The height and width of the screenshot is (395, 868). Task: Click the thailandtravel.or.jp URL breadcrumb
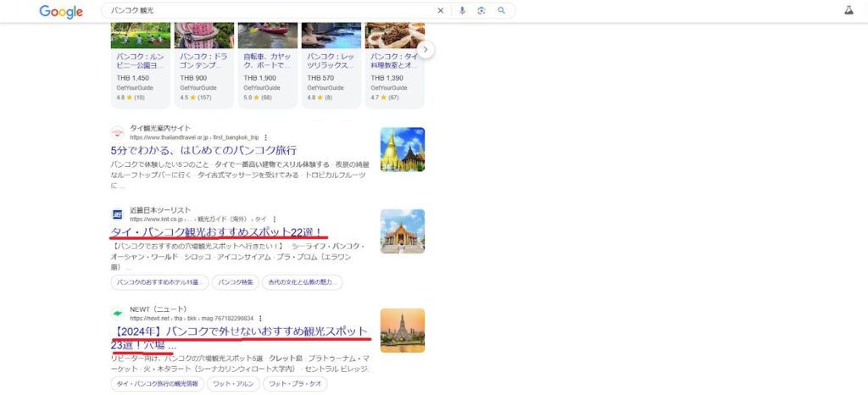(194, 137)
